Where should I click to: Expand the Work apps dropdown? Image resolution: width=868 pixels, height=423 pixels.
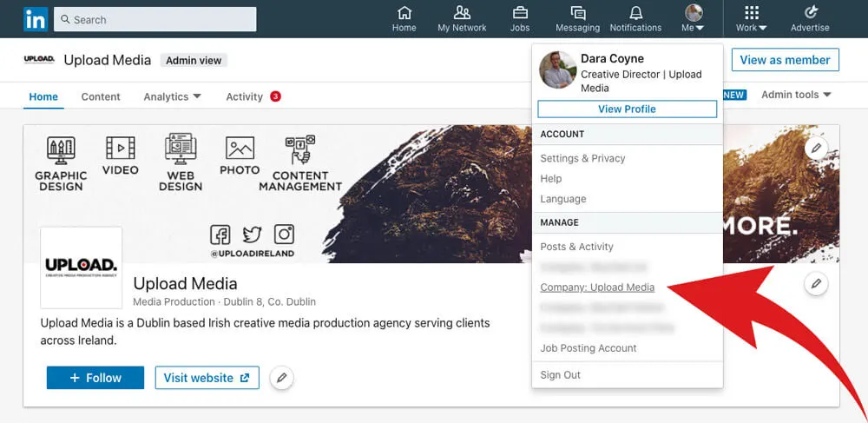click(751, 19)
